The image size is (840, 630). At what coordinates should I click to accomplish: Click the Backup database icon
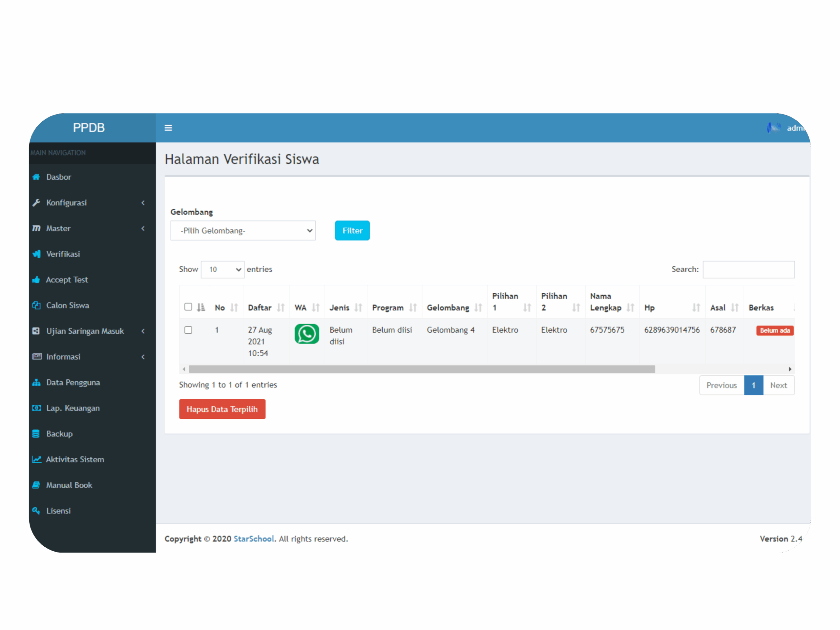pos(36,434)
